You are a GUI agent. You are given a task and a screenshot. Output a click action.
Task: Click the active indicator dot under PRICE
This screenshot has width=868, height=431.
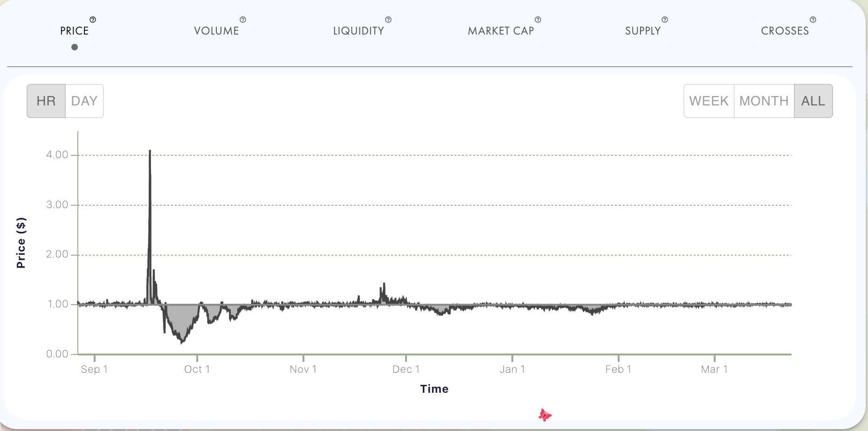[74, 47]
